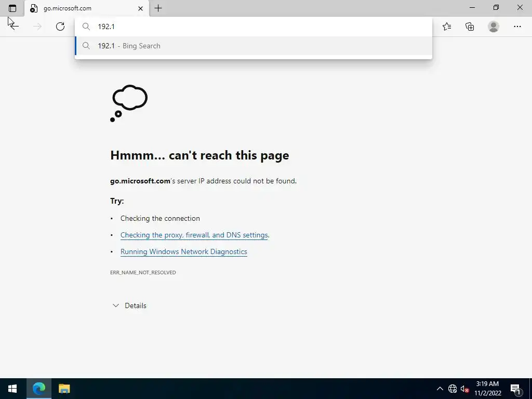Close the Edge browser window

point(520,7)
